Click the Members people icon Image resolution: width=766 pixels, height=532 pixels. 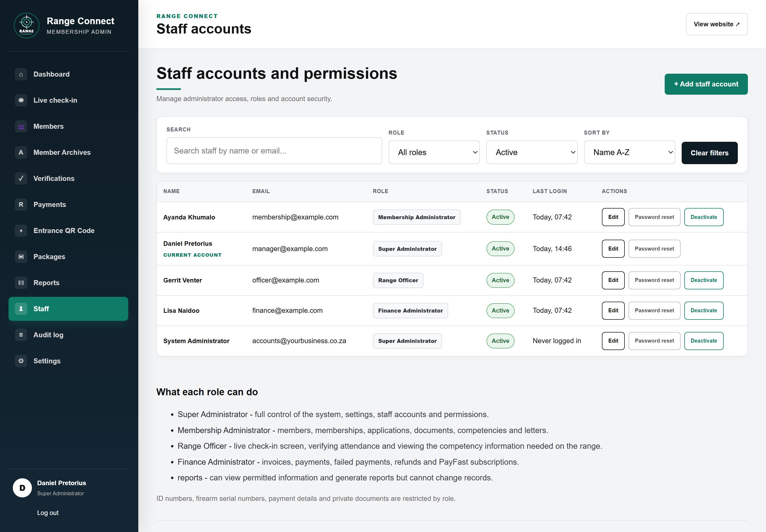pos(21,126)
